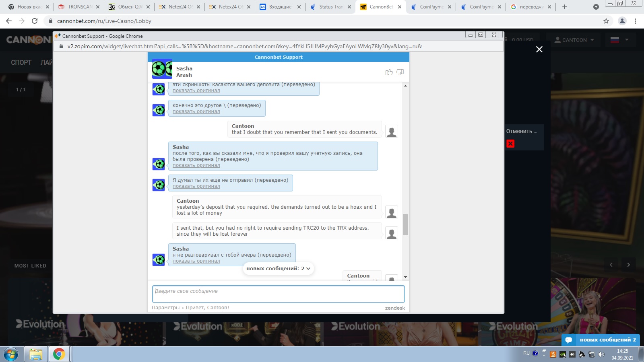Go back in Chrome browser
The height and width of the screenshot is (362, 644).
click(9, 21)
